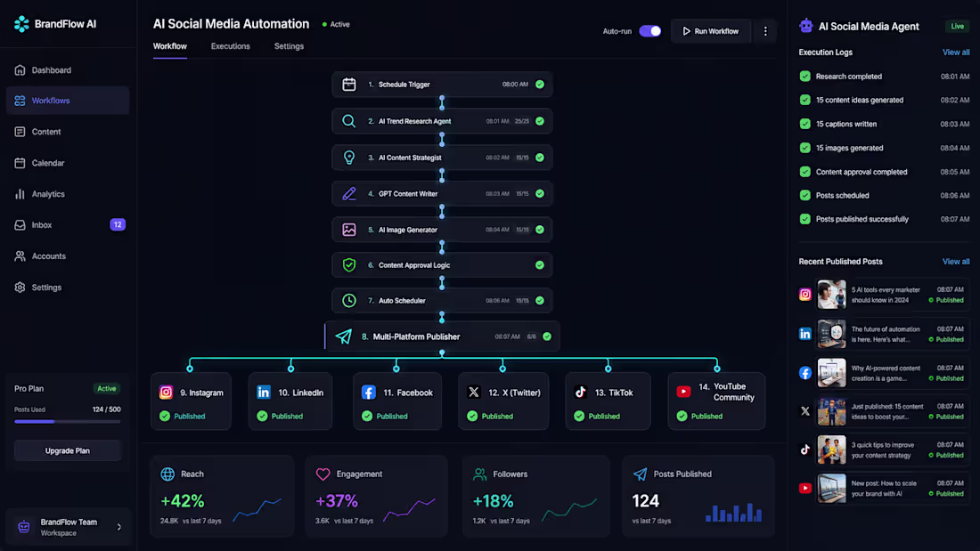Click the AI Image Generator picture icon
The image size is (980, 551).
tap(348, 230)
